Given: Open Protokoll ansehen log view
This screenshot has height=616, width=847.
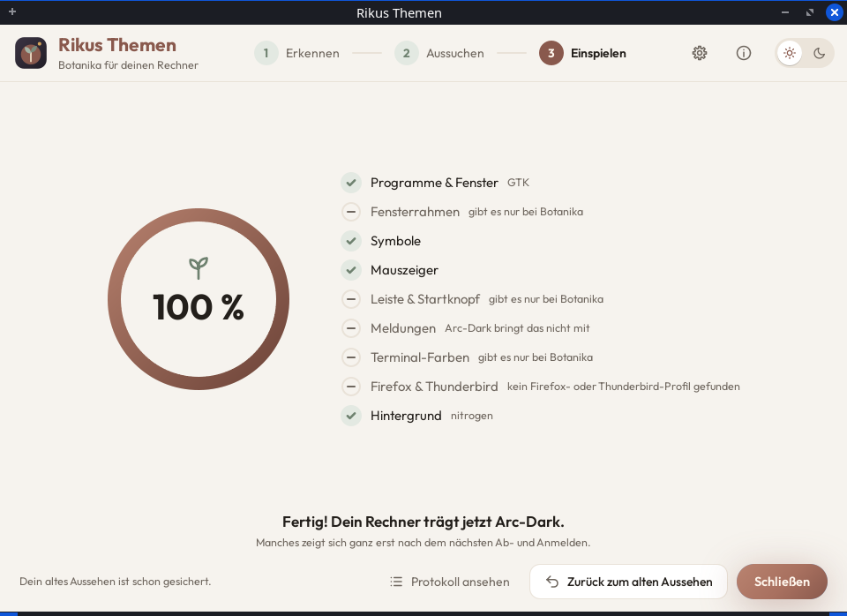Looking at the screenshot, I should (x=449, y=582).
